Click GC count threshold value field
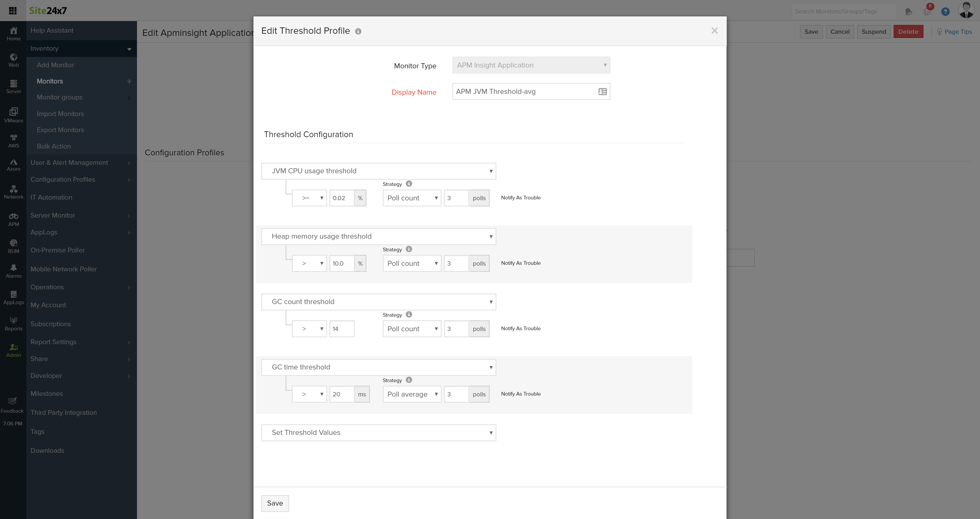 point(341,329)
